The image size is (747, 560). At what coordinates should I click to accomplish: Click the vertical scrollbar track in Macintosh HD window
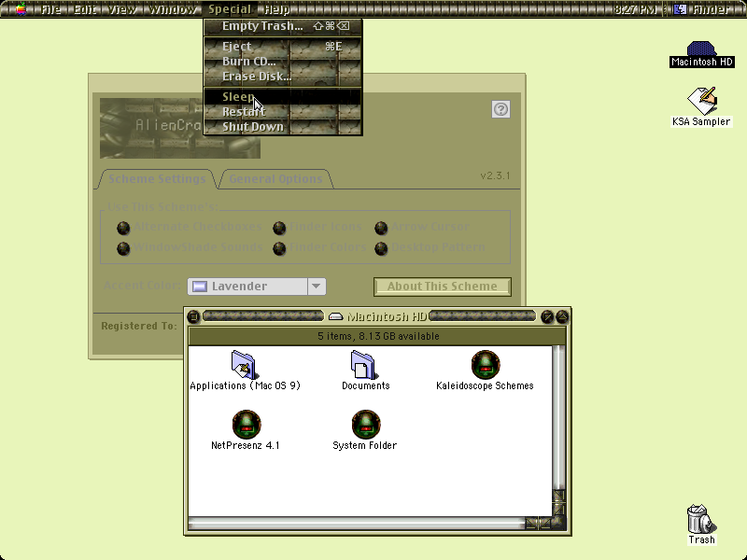click(558, 417)
